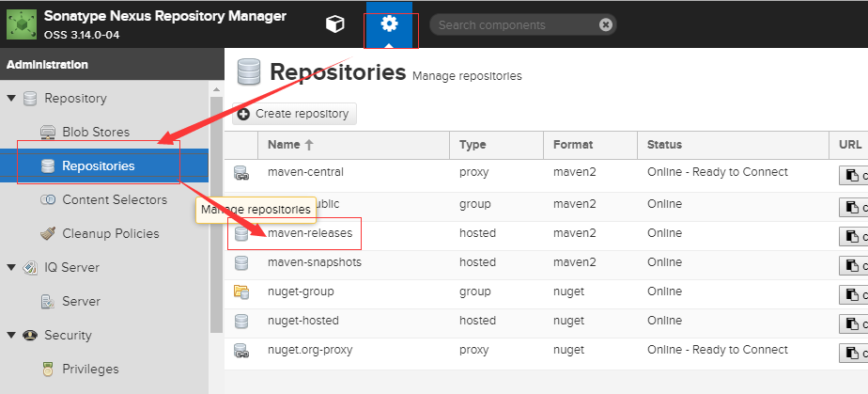Click 'hosted' type in maven-releases row
The width and height of the screenshot is (868, 394).
coord(477,233)
